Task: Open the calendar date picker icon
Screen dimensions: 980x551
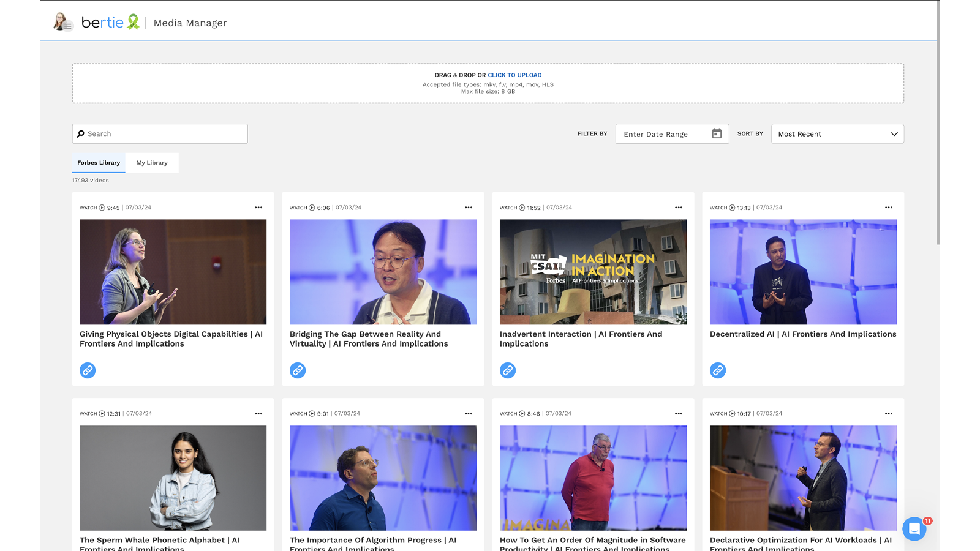Action: tap(717, 133)
